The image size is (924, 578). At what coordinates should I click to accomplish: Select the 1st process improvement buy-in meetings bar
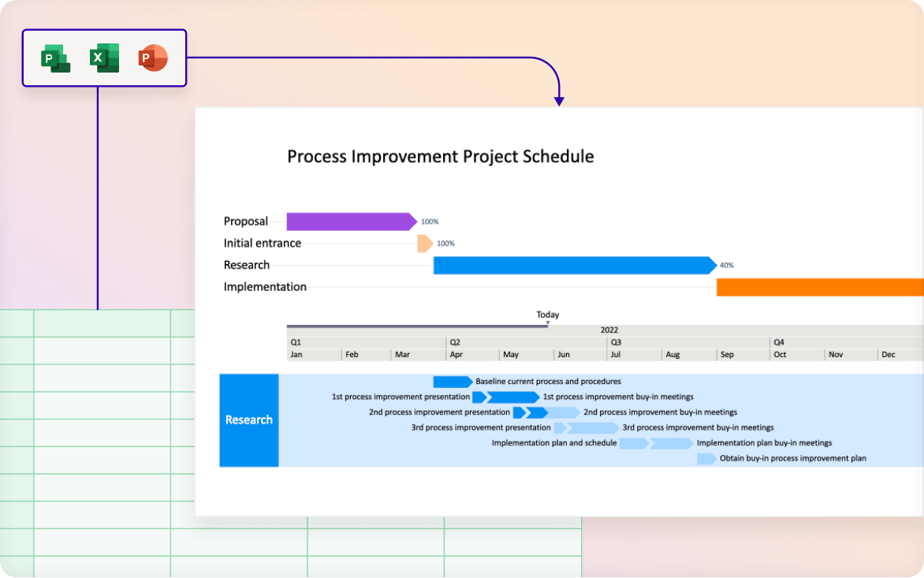point(512,397)
